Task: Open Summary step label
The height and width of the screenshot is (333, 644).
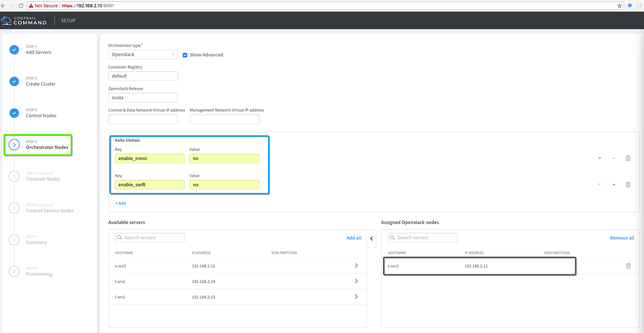Action: click(36, 242)
